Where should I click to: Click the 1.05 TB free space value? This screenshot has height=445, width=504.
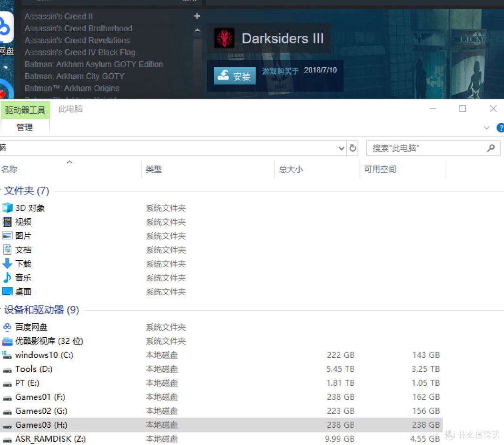[426, 382]
